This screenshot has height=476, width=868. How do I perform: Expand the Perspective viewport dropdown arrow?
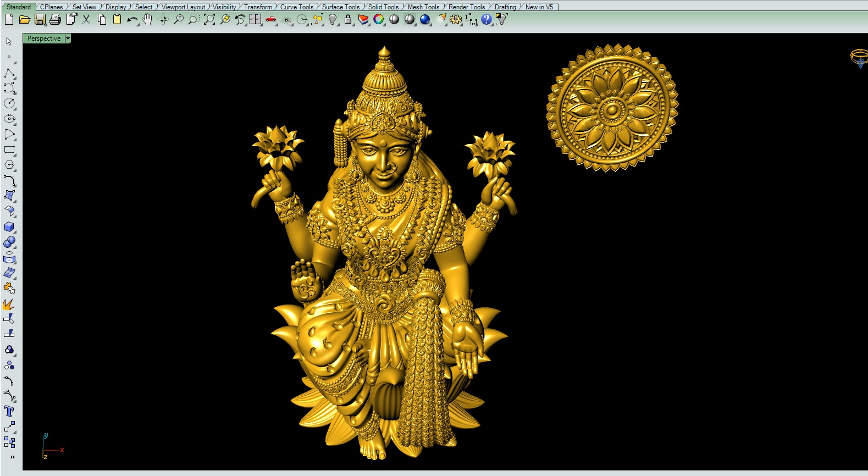click(x=68, y=38)
